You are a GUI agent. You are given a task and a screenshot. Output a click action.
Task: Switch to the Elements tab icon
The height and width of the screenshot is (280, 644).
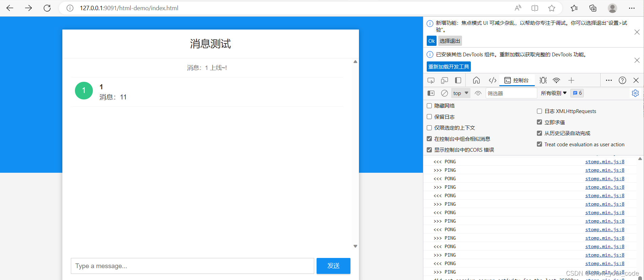tap(492, 80)
